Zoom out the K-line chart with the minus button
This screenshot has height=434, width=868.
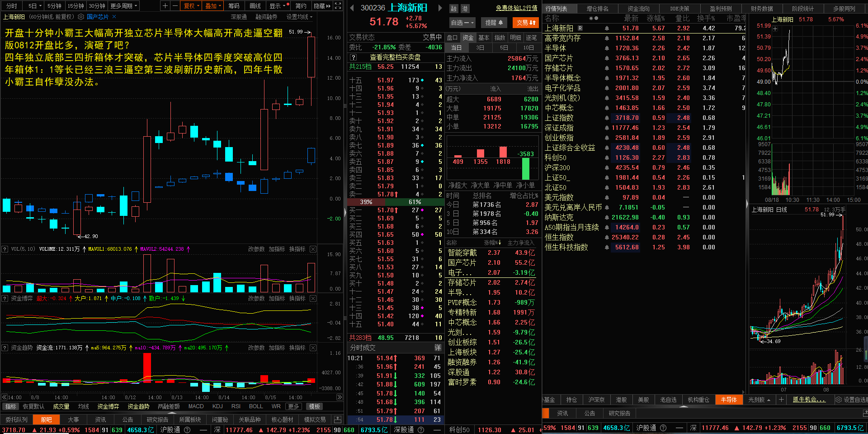[x=174, y=6]
